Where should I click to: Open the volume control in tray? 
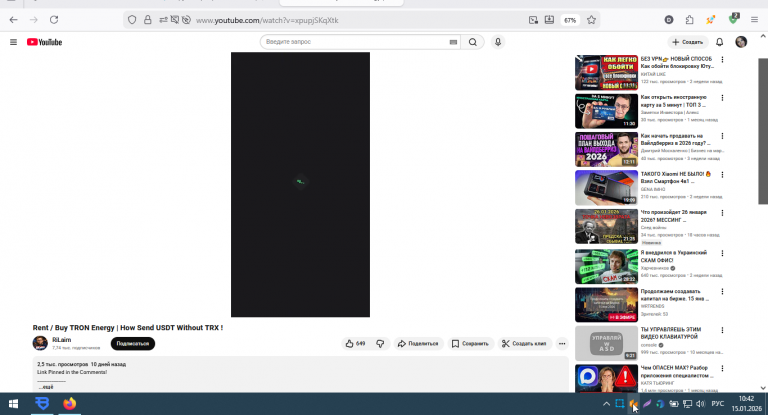pyautogui.click(x=700, y=404)
